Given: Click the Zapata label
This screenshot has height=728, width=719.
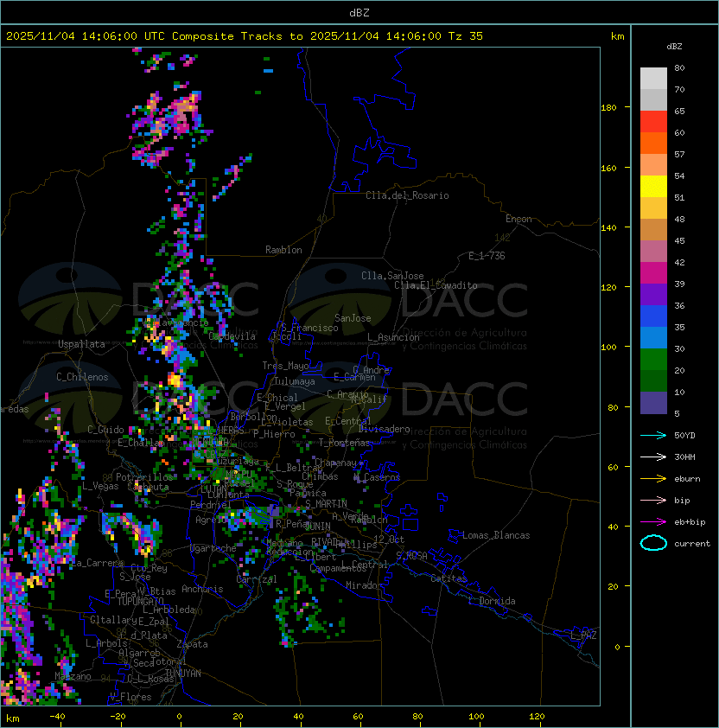Looking at the screenshot, I should pyautogui.click(x=192, y=644).
